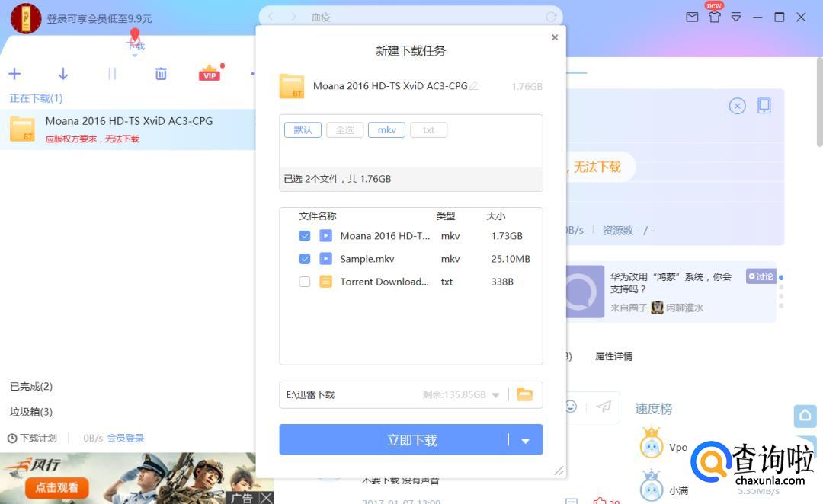The width and height of the screenshot is (823, 504).
Task: Click the browse folder icon for save path
Action: pos(524,394)
